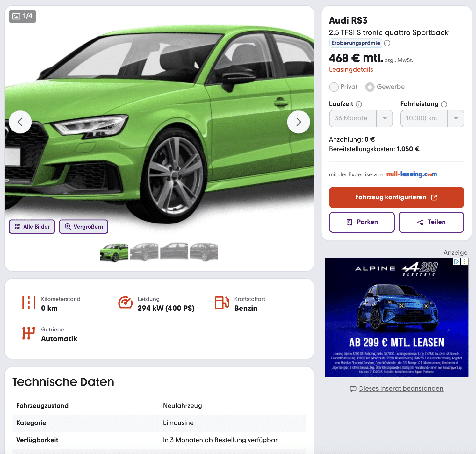Screen dimensions: 476x454
Task: Show the Fahrleistung info tooltip icon
Action: (444, 104)
